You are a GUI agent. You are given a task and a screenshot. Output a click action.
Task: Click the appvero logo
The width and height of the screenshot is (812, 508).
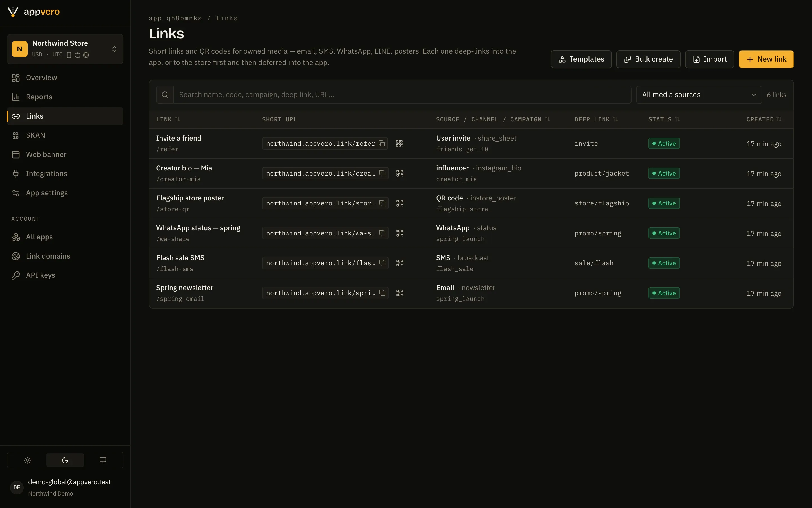tap(34, 12)
